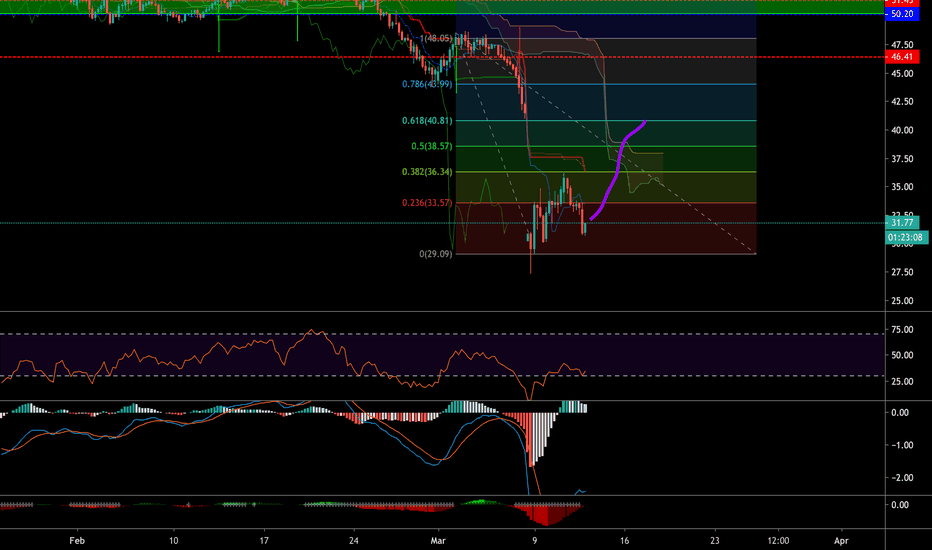Click 40.00 on the price scale

tap(902, 130)
